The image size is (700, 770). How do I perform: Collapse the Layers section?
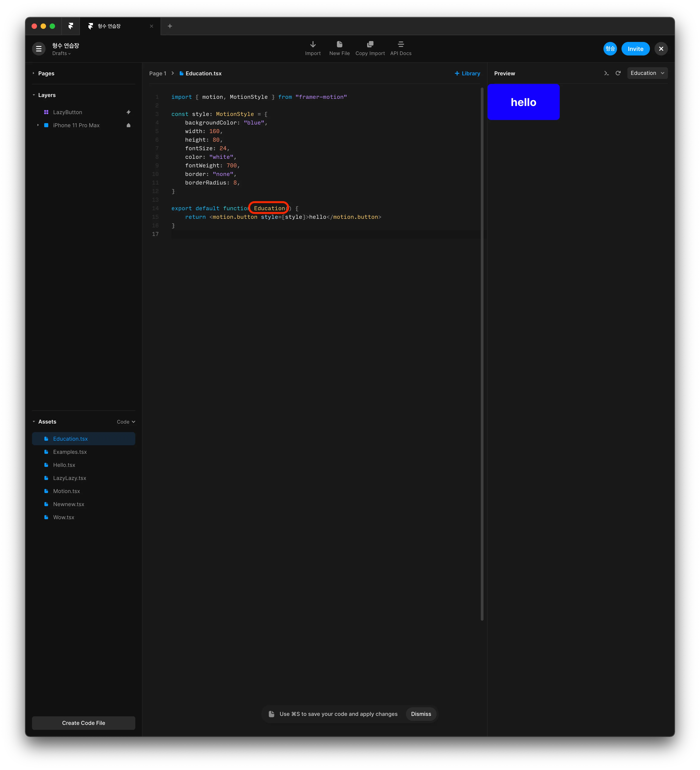34,95
